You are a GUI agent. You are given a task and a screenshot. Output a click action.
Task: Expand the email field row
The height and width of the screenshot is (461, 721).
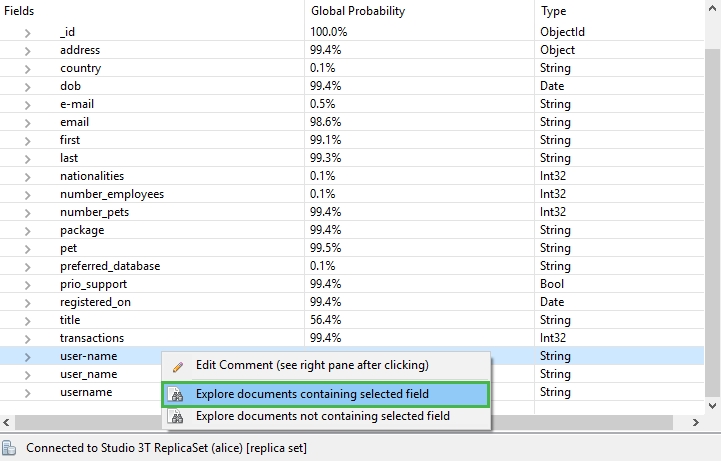(28, 123)
